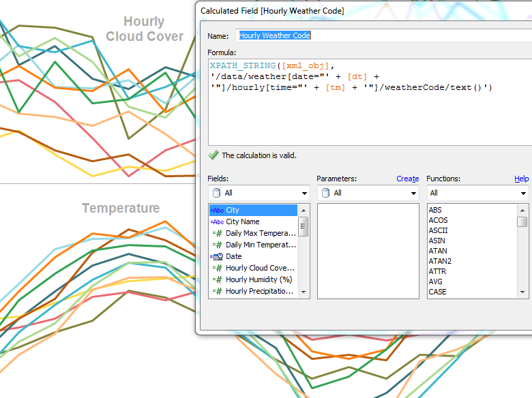Select the Hourly Cloud Cover field
This screenshot has width=532, height=398.
click(253, 268)
